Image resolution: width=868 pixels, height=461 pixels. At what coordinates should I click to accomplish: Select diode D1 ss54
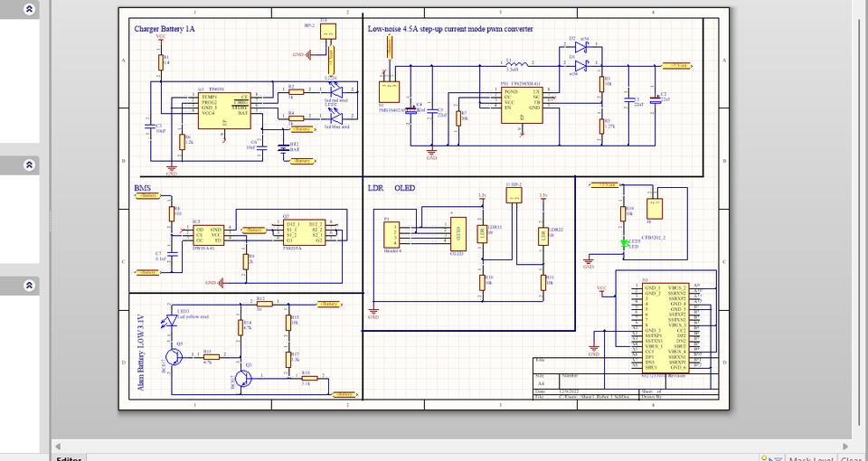click(580, 66)
